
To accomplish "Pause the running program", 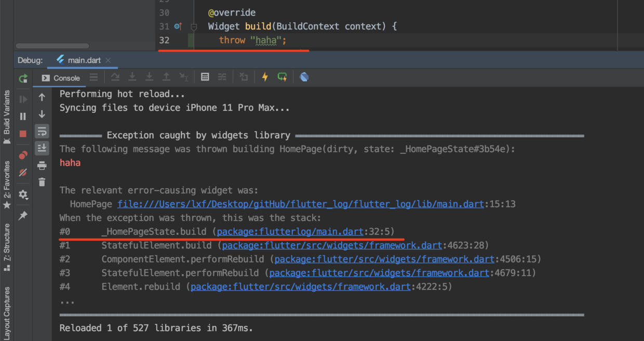I will pos(23,116).
